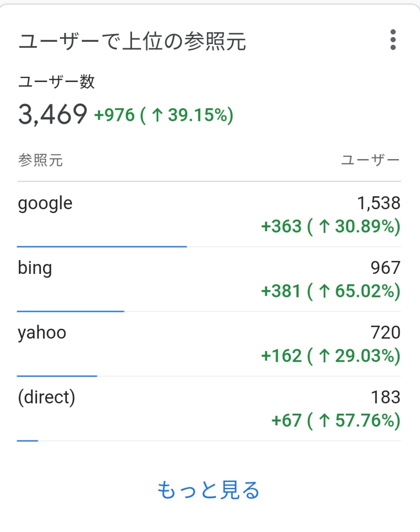
Task: Click the bing blue progress bar
Action: 71,311
